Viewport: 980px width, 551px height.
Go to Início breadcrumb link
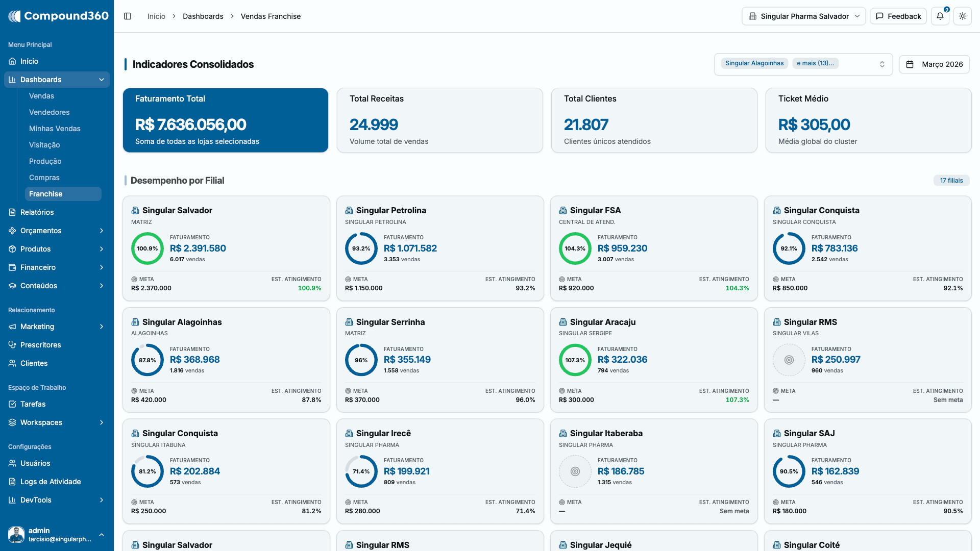[x=156, y=16]
